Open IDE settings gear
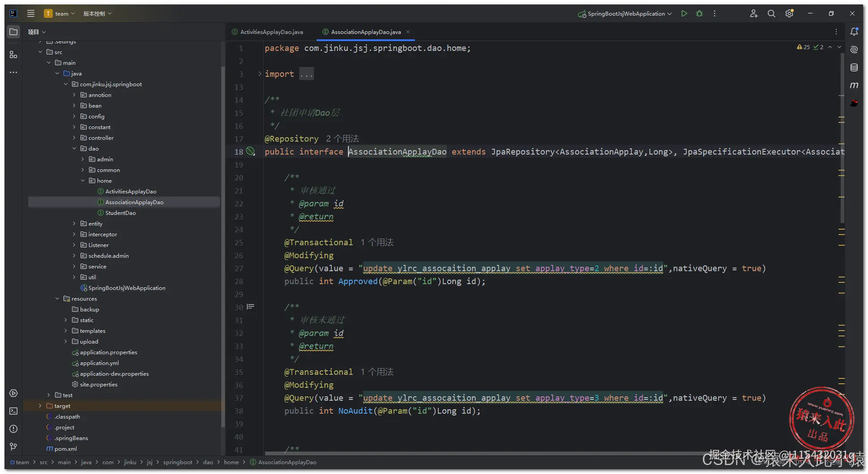 click(x=789, y=13)
